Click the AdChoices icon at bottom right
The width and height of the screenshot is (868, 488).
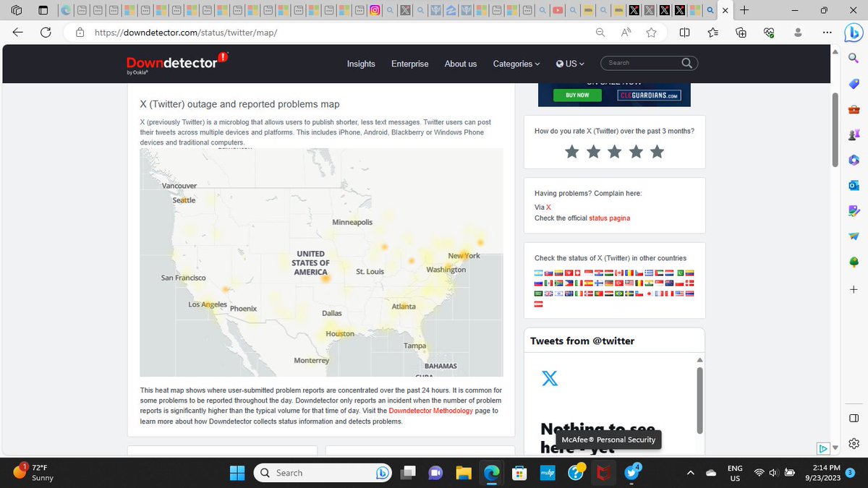coord(823,448)
